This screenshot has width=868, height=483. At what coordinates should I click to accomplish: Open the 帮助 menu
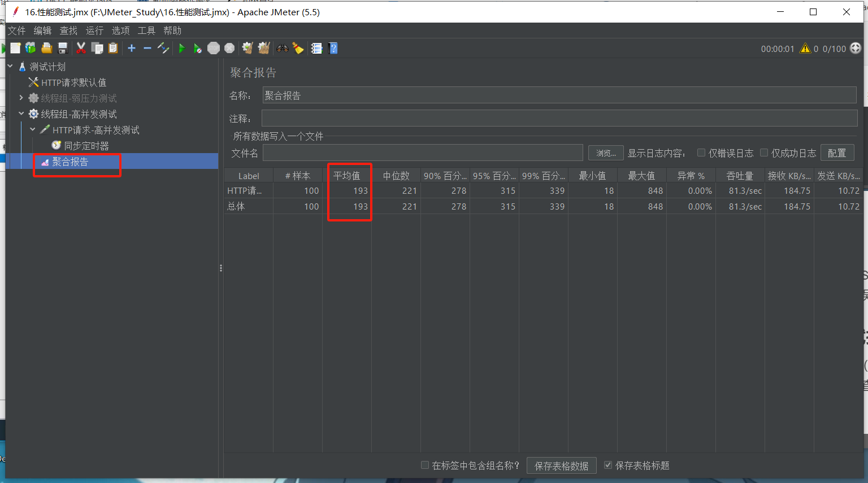tap(172, 31)
